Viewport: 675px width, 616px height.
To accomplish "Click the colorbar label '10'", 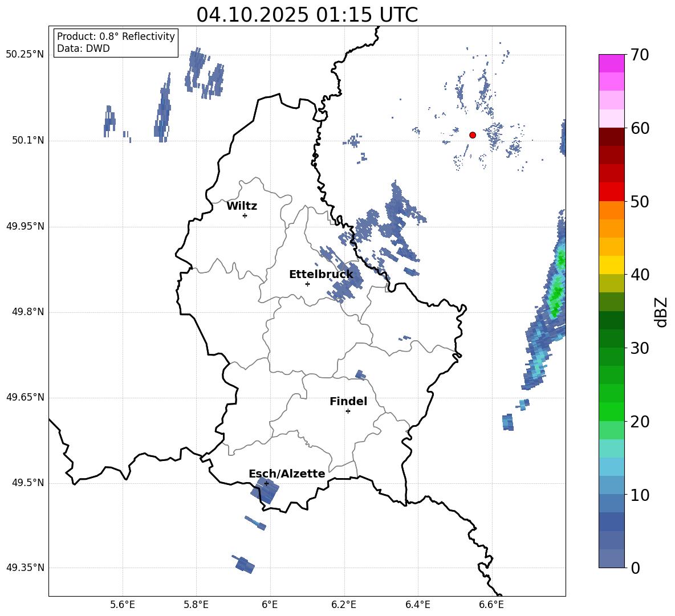I will click(x=640, y=495).
